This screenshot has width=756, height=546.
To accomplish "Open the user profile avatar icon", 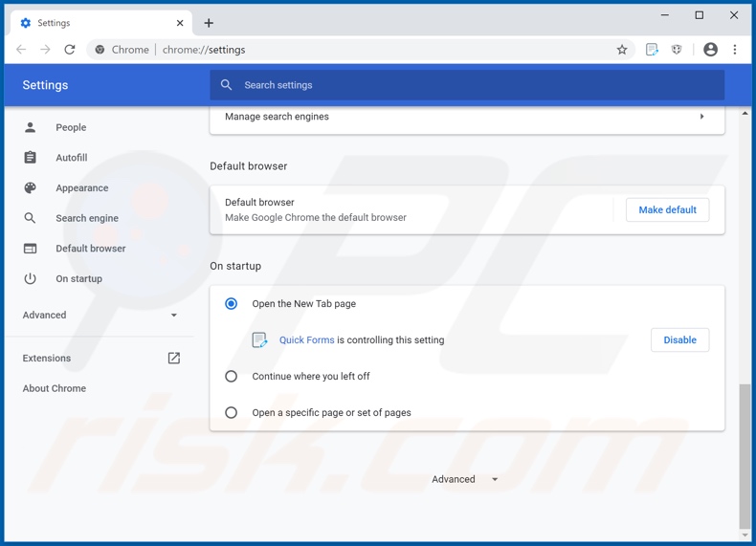I will (x=710, y=50).
